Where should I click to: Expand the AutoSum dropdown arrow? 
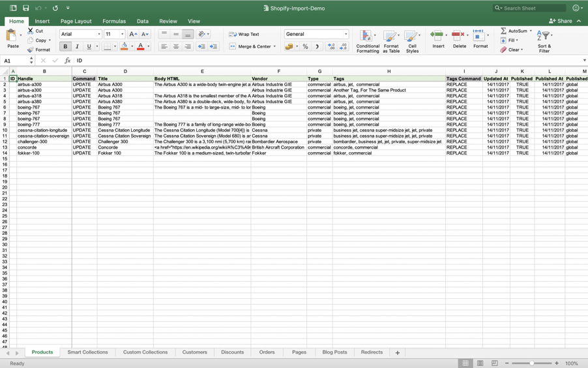531,31
